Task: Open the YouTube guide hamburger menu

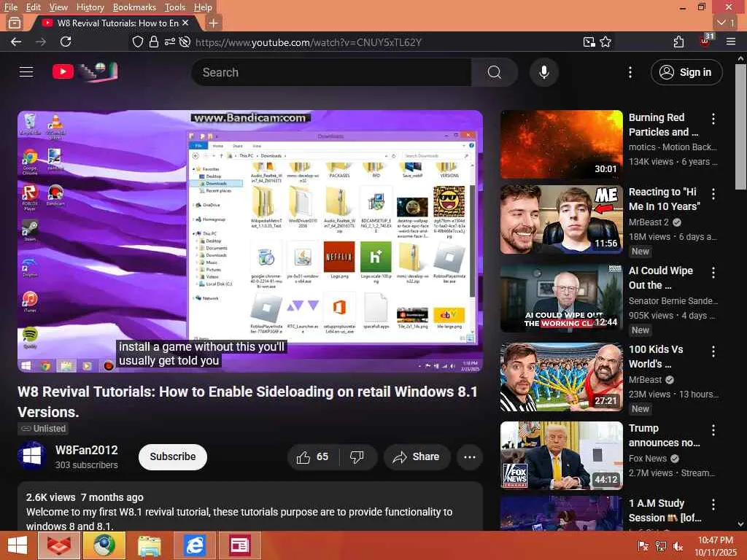Action: point(26,72)
